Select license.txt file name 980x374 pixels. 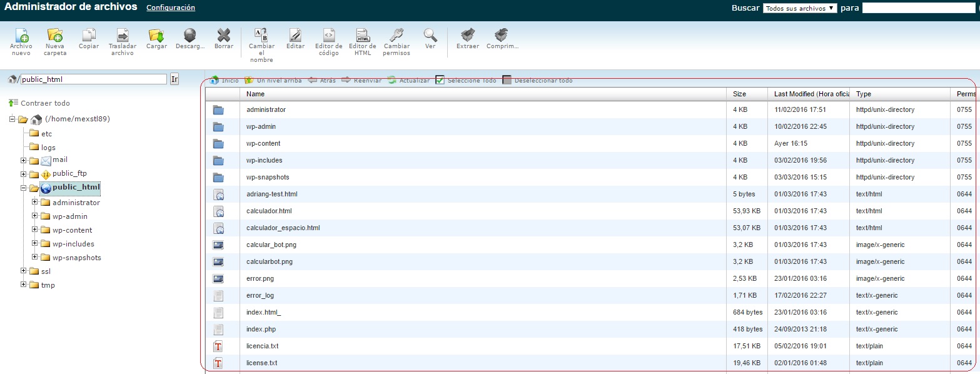[262, 363]
